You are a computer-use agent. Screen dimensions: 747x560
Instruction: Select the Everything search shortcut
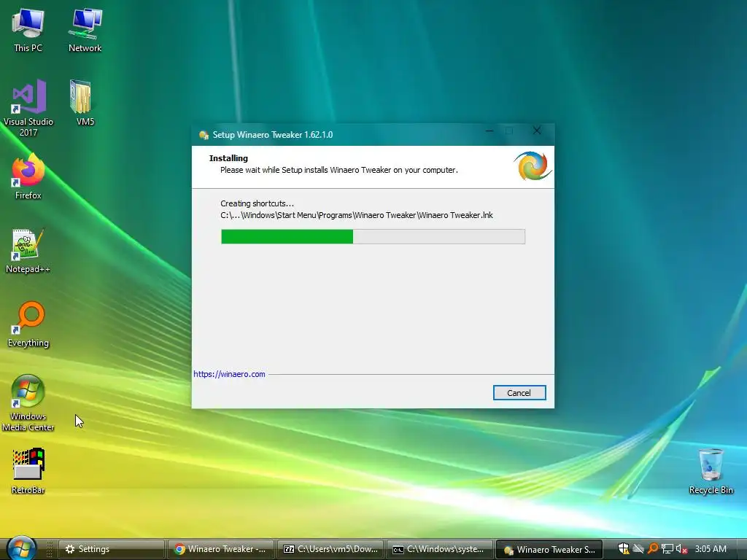[x=28, y=324]
